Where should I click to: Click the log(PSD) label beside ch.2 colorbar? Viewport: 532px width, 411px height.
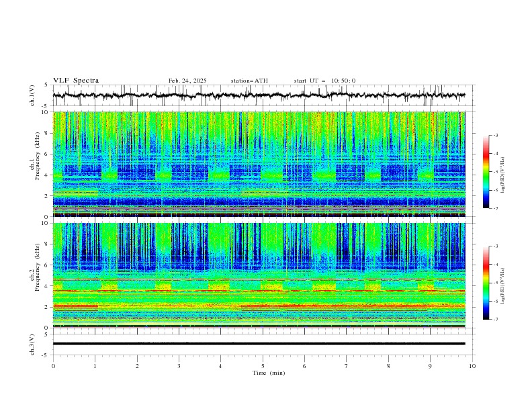click(x=503, y=285)
